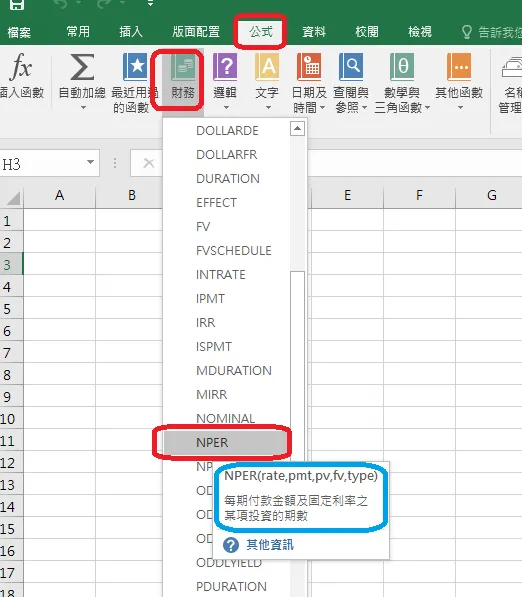The image size is (522, 597).
Task: Select column F header
Action: coord(419,195)
